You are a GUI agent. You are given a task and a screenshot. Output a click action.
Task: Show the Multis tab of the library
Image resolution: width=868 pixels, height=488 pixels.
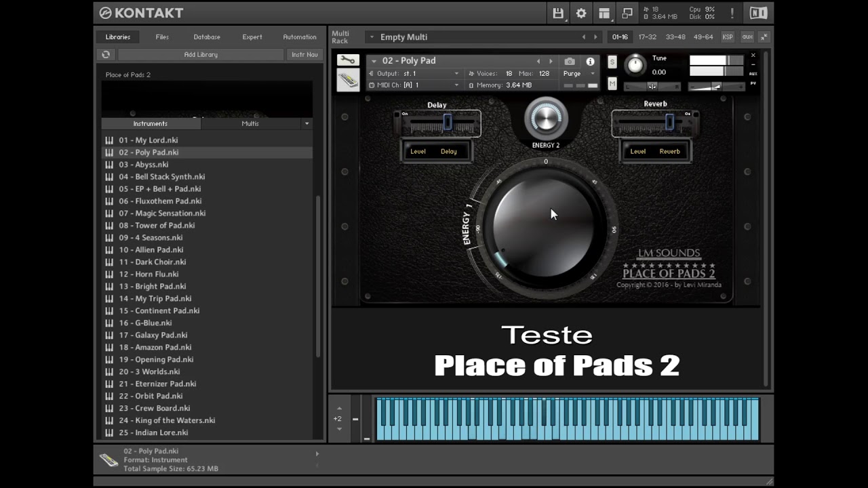point(250,123)
